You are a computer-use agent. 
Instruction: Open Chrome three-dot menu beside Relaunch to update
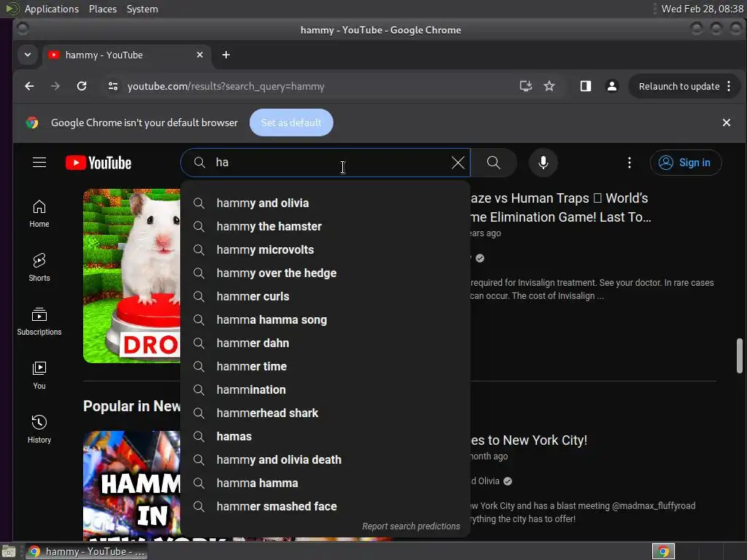[x=729, y=86]
